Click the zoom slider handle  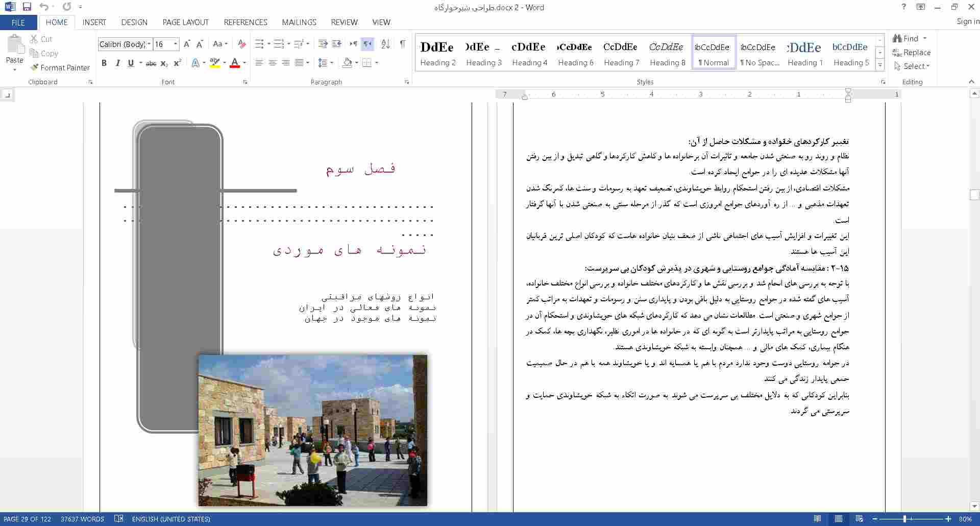point(904,519)
